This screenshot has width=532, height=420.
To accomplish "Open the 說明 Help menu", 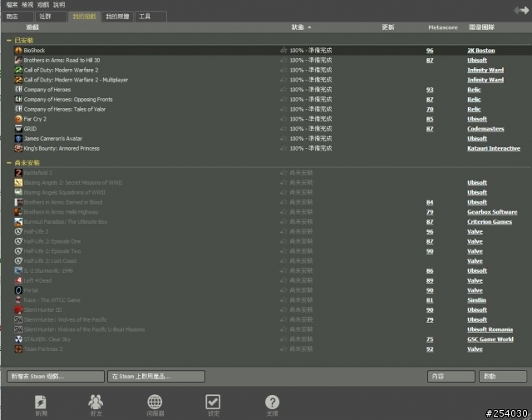I will point(59,5).
